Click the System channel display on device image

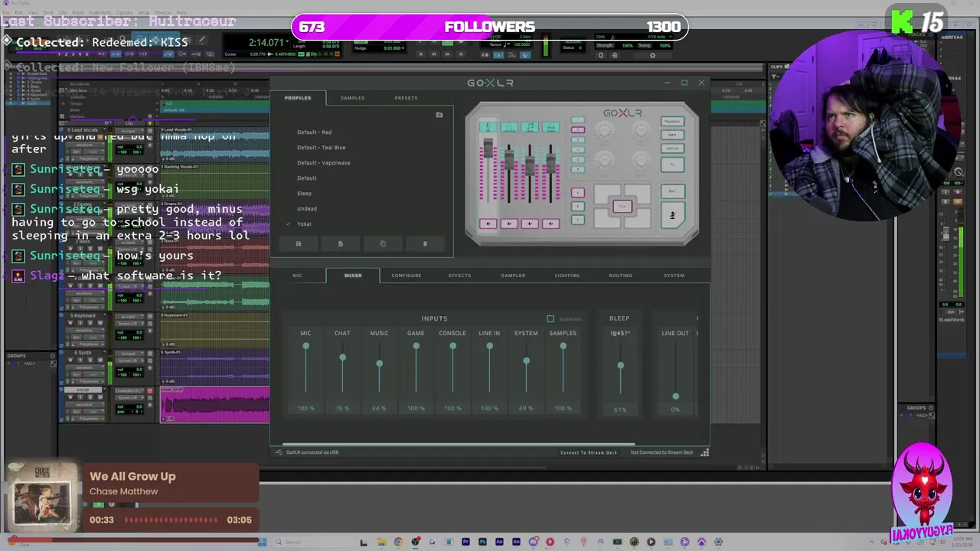551,127
